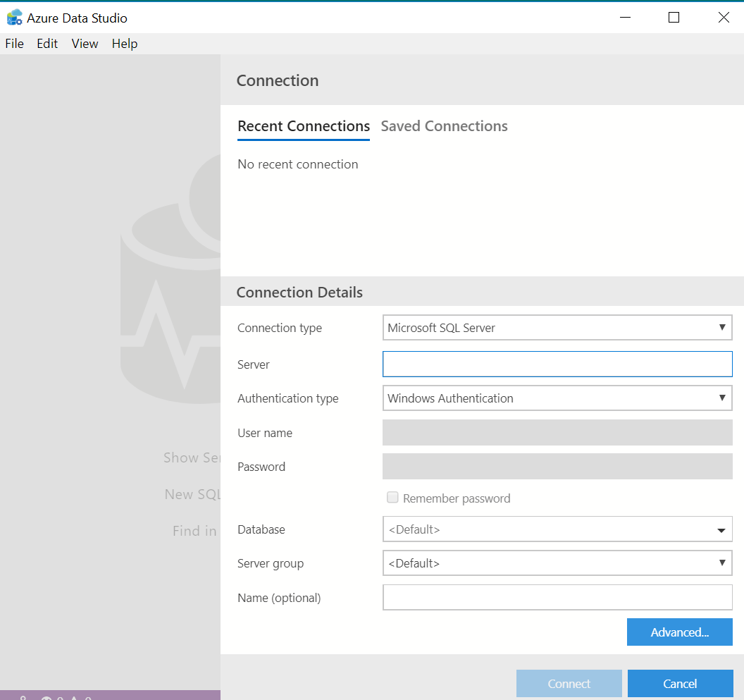Screen dimensions: 744x700
Task: Open the Authentication type dropdown
Action: point(557,398)
